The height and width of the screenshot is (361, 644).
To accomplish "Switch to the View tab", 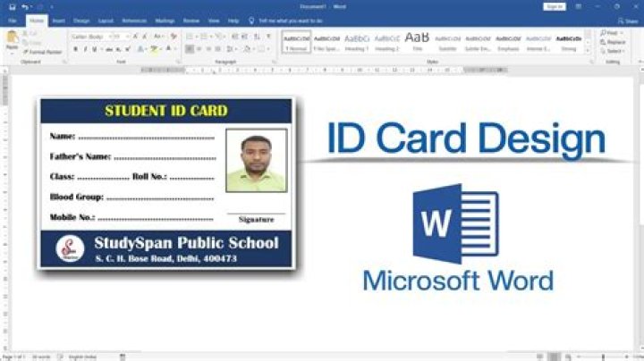I will click(214, 21).
